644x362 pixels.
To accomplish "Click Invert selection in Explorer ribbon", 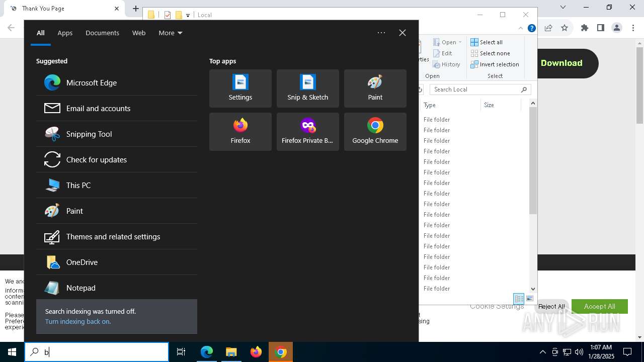I will pyautogui.click(x=495, y=64).
